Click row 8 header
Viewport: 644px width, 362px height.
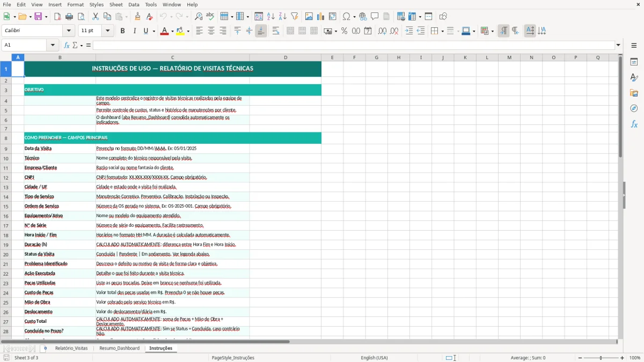coord(5,138)
